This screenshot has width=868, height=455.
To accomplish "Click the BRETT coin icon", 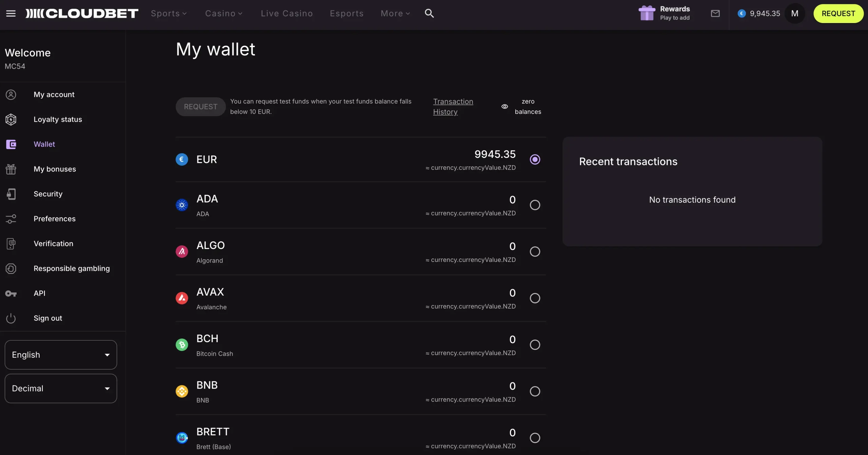I will click(x=182, y=438).
